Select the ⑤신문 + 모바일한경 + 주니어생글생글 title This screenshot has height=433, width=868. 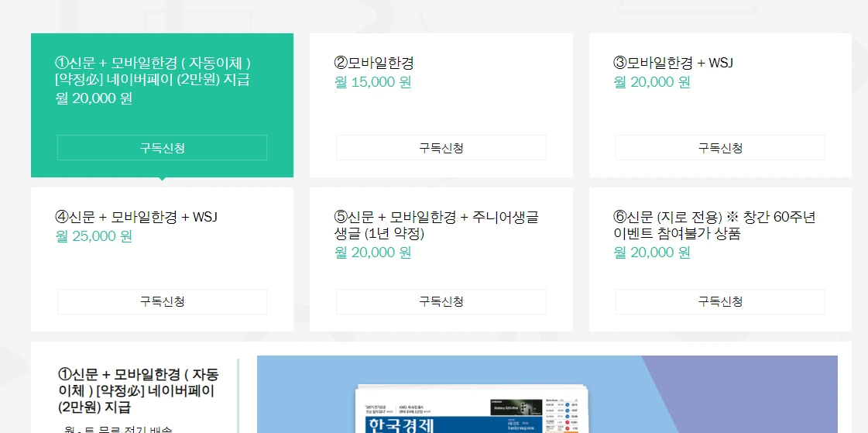tap(436, 225)
